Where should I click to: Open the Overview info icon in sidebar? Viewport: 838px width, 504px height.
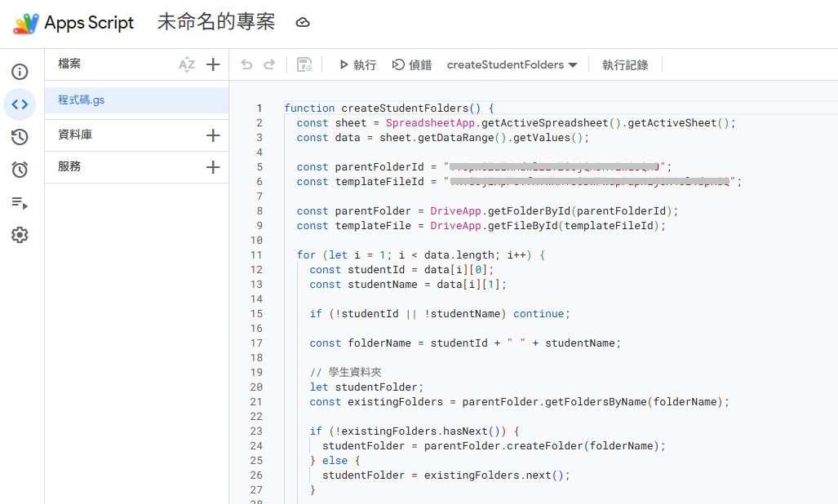tap(20, 72)
